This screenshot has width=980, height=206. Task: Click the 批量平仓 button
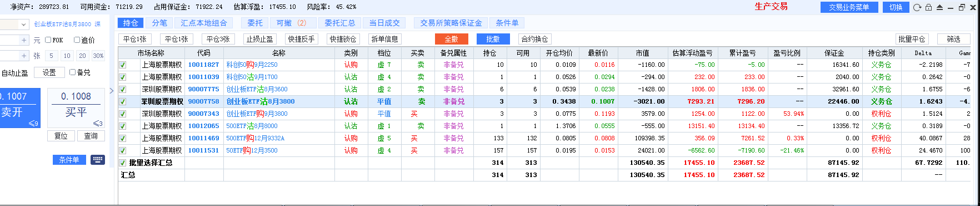point(912,39)
